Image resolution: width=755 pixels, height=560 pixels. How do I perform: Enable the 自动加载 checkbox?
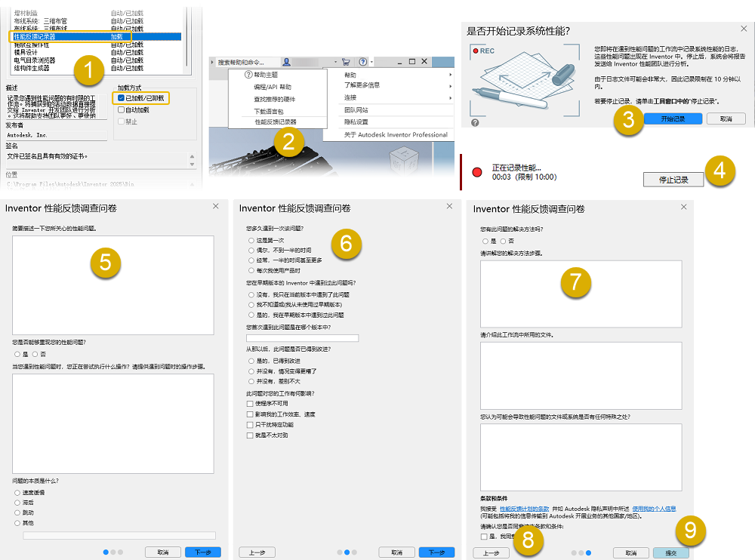coord(122,109)
